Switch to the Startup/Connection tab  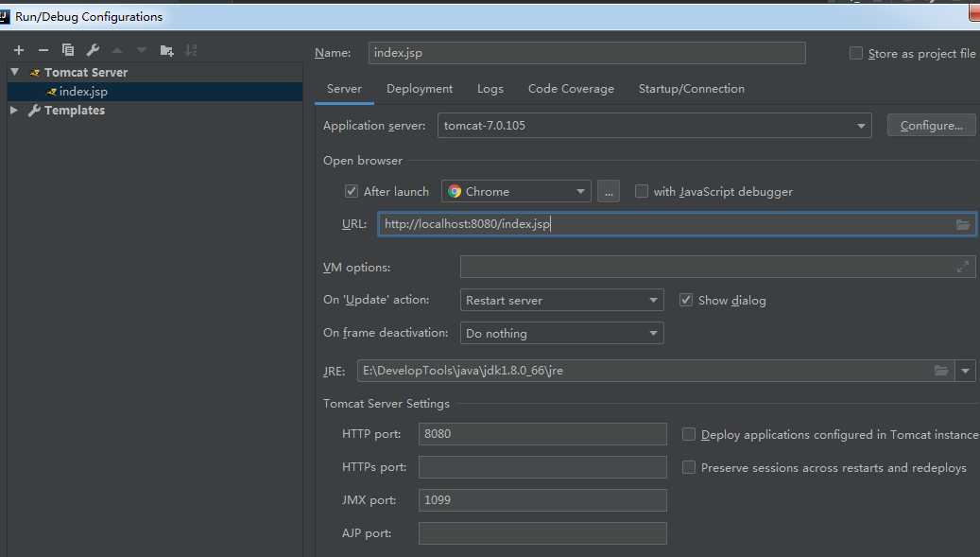click(x=691, y=89)
